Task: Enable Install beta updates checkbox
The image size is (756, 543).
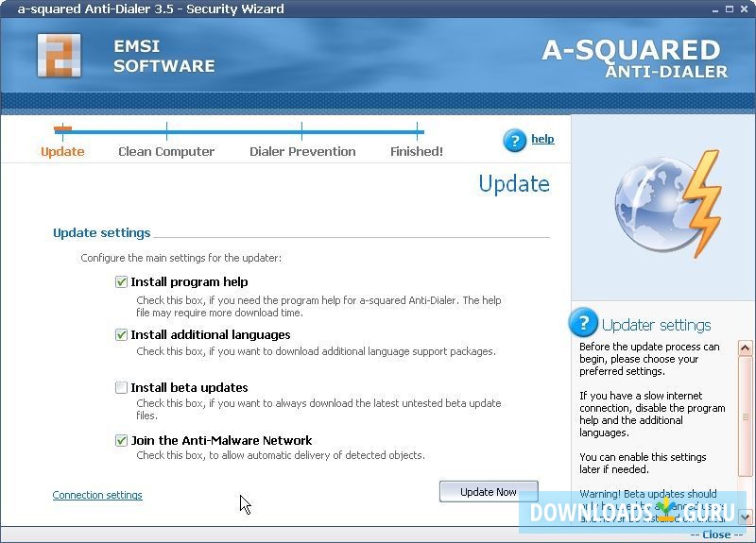Action: pos(121,388)
